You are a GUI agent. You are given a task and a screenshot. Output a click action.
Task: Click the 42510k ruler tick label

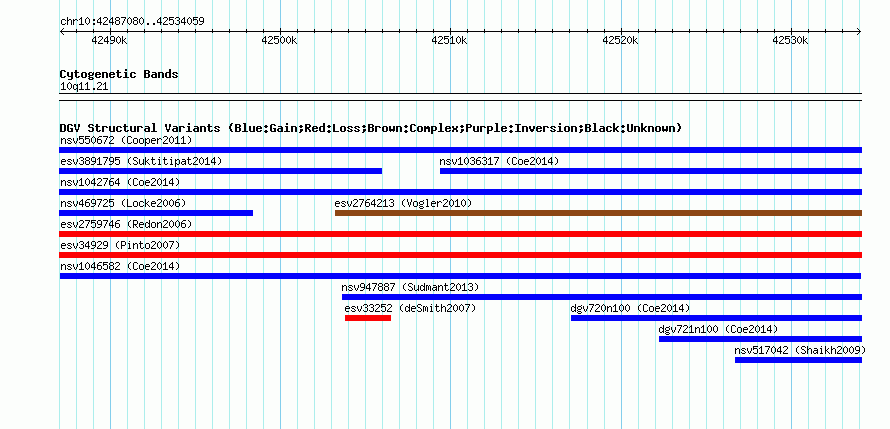450,40
